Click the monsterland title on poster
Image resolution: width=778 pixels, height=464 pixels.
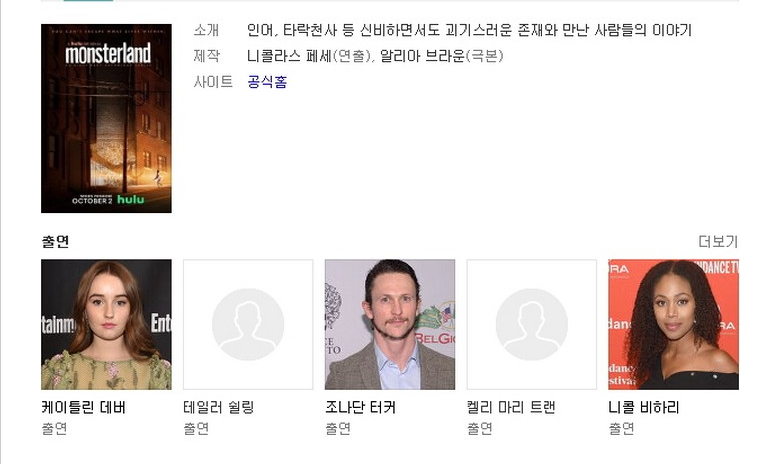(108, 54)
